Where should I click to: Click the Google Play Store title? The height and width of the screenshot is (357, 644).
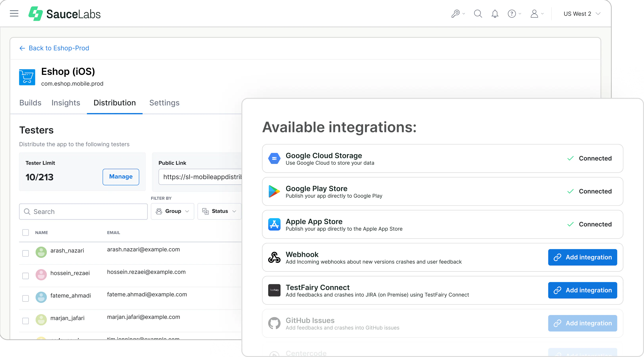[x=317, y=189]
